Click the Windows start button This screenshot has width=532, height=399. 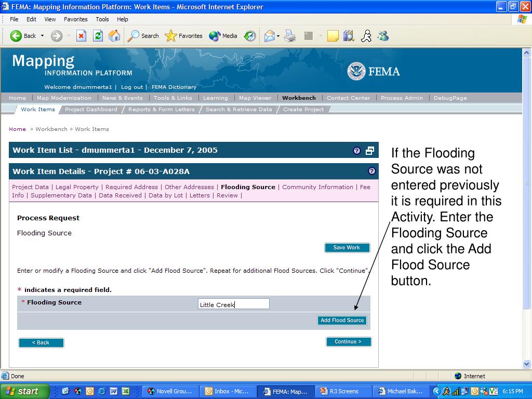pyautogui.click(x=24, y=391)
